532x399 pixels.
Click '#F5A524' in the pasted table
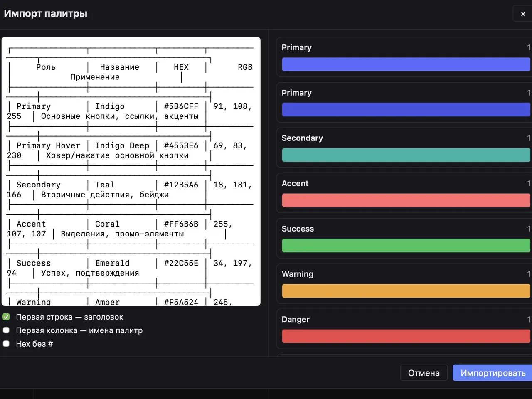[181, 302]
